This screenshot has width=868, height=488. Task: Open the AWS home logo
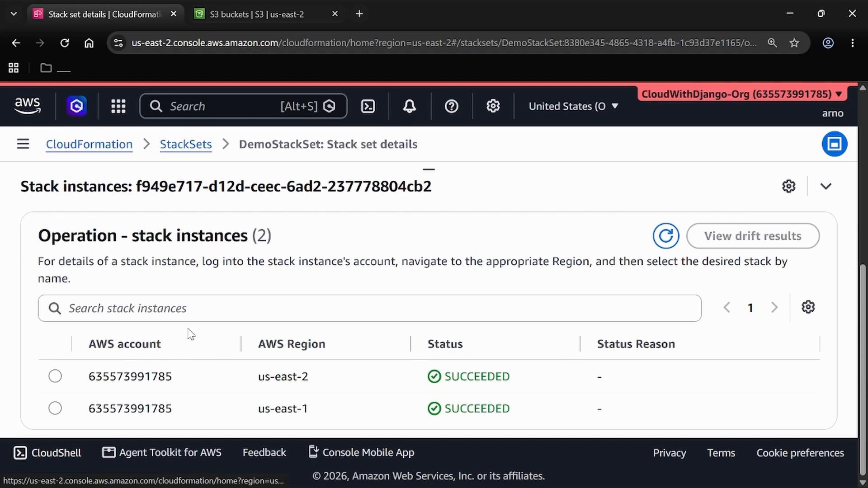(28, 106)
